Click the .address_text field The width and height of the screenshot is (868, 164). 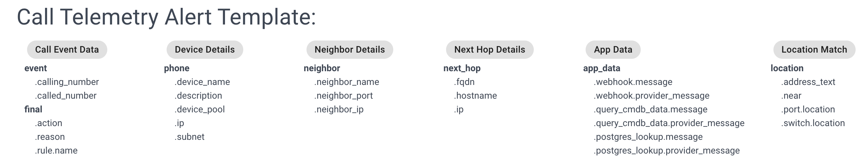click(808, 82)
